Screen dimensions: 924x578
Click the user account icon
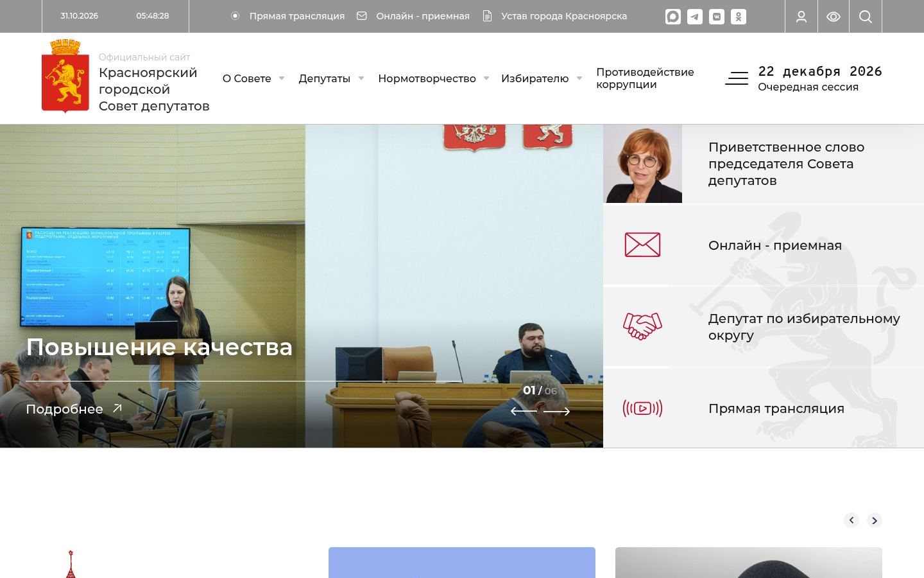[x=801, y=17]
